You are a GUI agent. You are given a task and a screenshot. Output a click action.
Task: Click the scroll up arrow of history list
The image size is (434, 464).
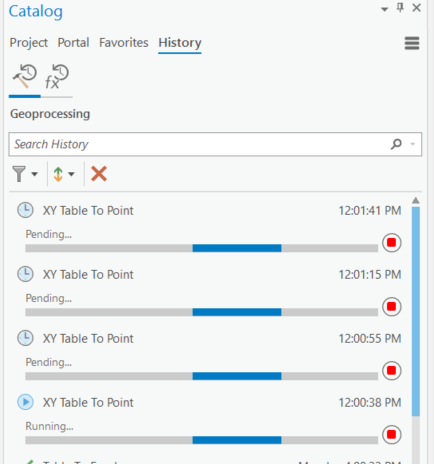416,200
